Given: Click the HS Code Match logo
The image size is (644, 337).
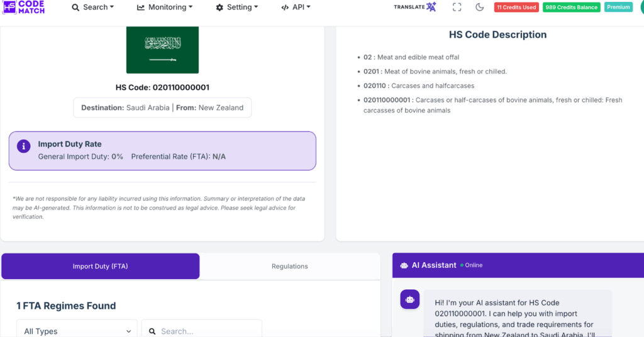Looking at the screenshot, I should pos(24,7).
